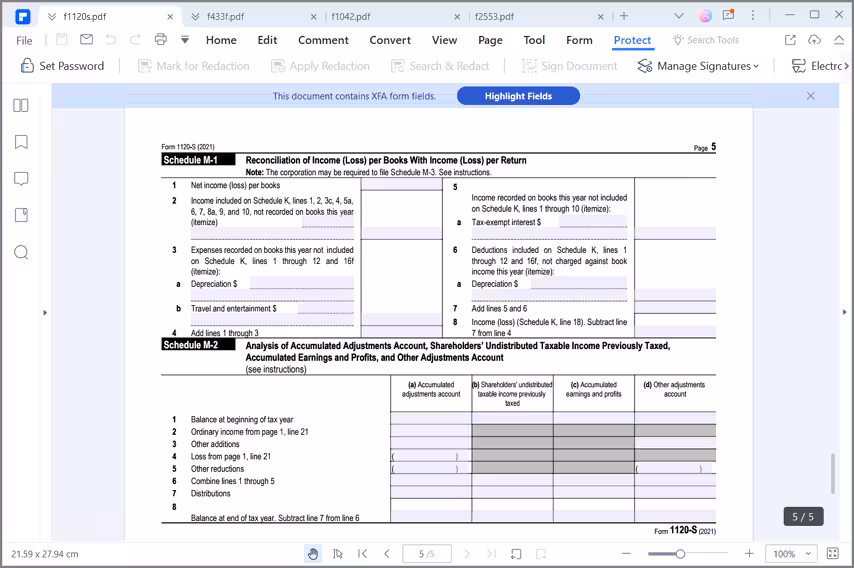Select the text selection cursor tool

338,554
